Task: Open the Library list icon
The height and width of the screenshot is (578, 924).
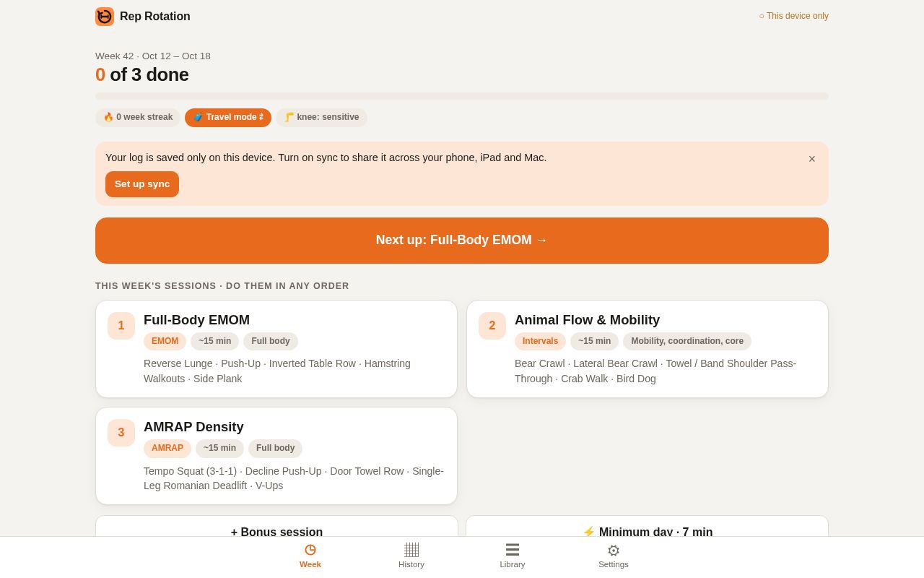Action: [x=513, y=550]
